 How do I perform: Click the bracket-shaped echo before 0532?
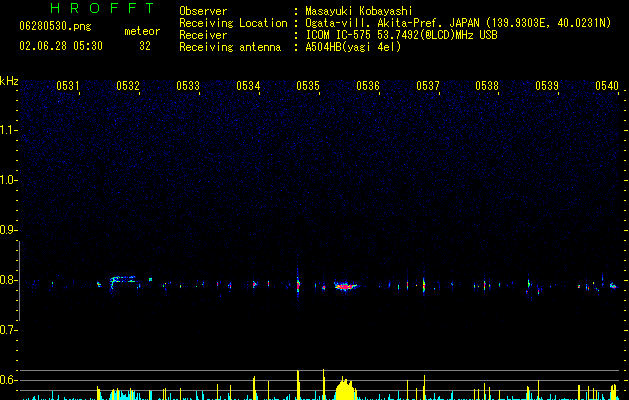[124, 282]
